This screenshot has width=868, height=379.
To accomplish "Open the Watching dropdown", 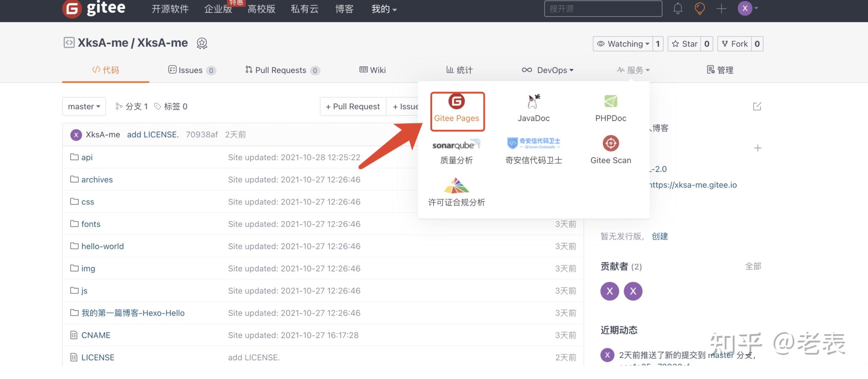I will pos(624,43).
